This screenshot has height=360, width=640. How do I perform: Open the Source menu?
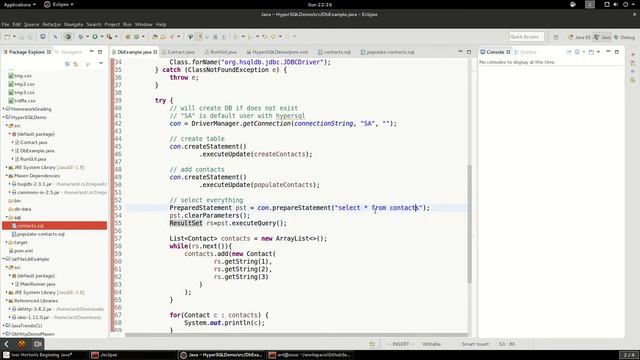pyautogui.click(x=31, y=24)
